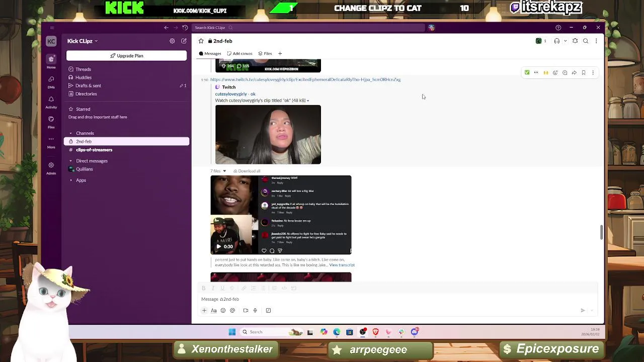
Task: Open View transcript link
Action: point(342,265)
